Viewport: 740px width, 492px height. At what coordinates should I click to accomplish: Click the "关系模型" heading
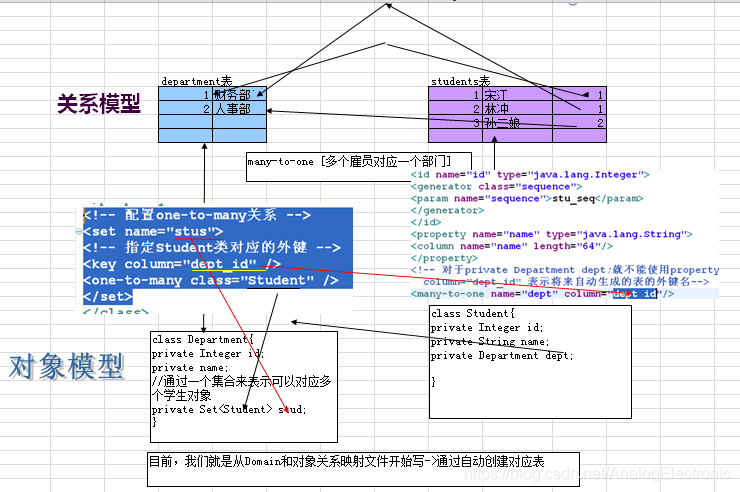coord(99,103)
